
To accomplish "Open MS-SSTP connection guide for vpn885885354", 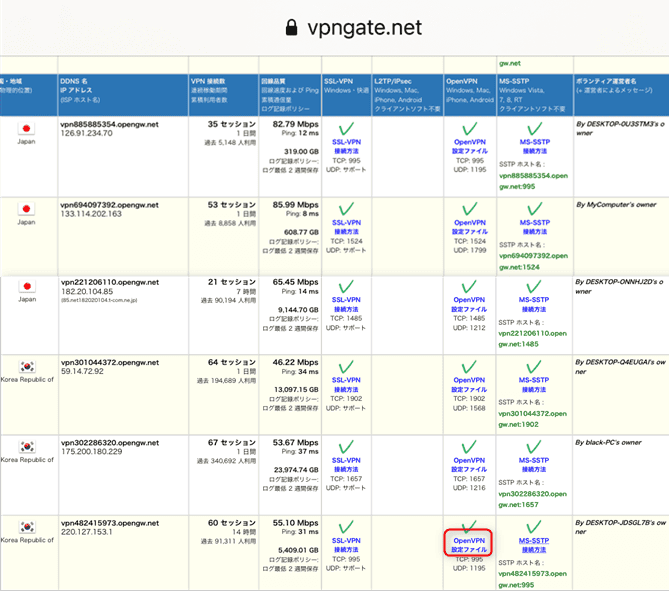I will click(x=535, y=146).
